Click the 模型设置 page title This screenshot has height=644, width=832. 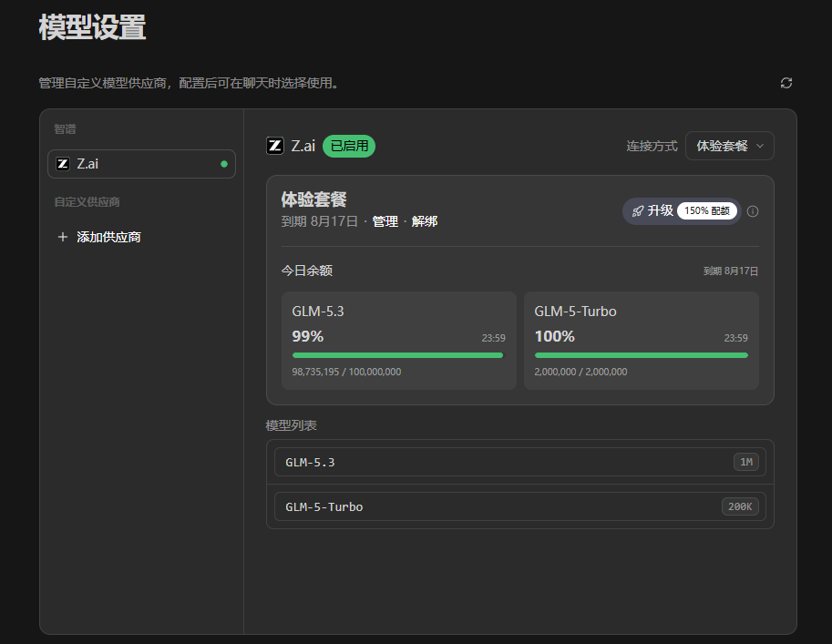[92, 26]
